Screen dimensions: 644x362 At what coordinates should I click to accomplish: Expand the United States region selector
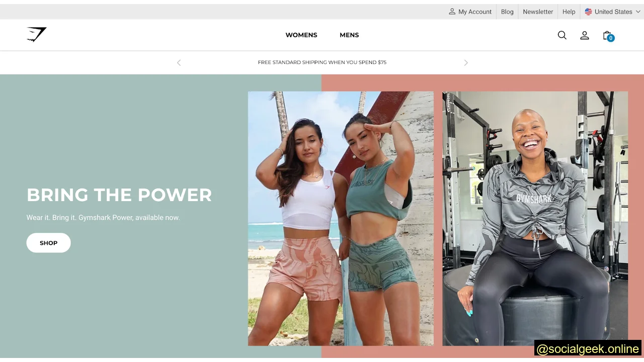(x=612, y=11)
